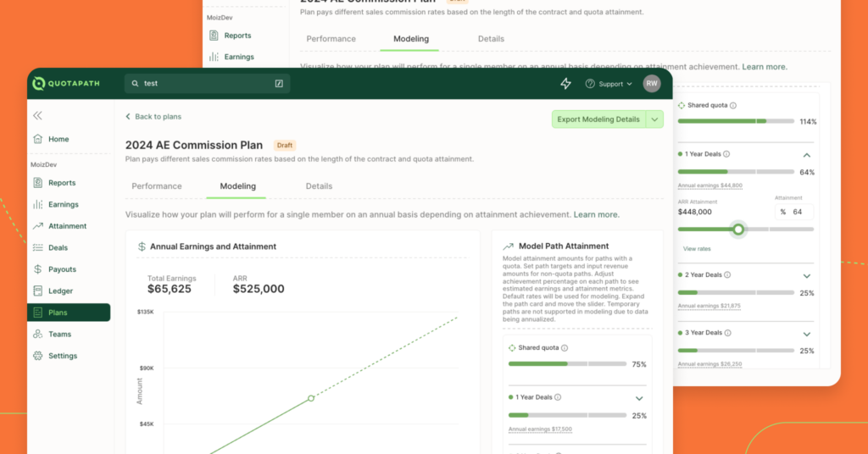This screenshot has height=454, width=868.
Task: Open the Ledger sidebar item
Action: pyautogui.click(x=60, y=291)
